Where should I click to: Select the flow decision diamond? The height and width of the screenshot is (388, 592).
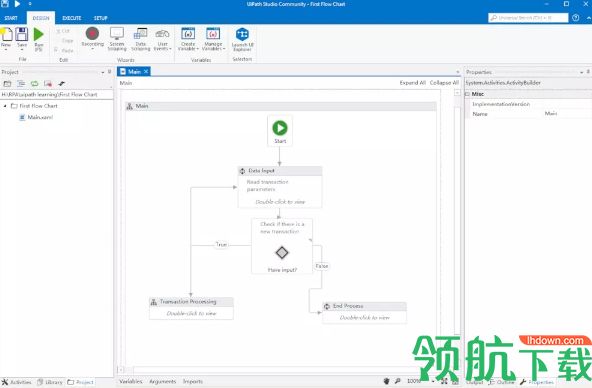[282, 253]
